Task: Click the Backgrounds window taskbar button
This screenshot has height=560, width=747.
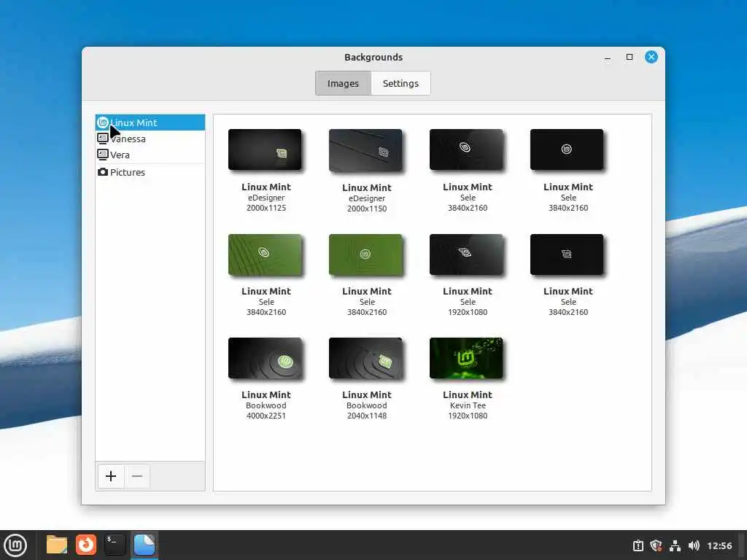Action: [144, 545]
